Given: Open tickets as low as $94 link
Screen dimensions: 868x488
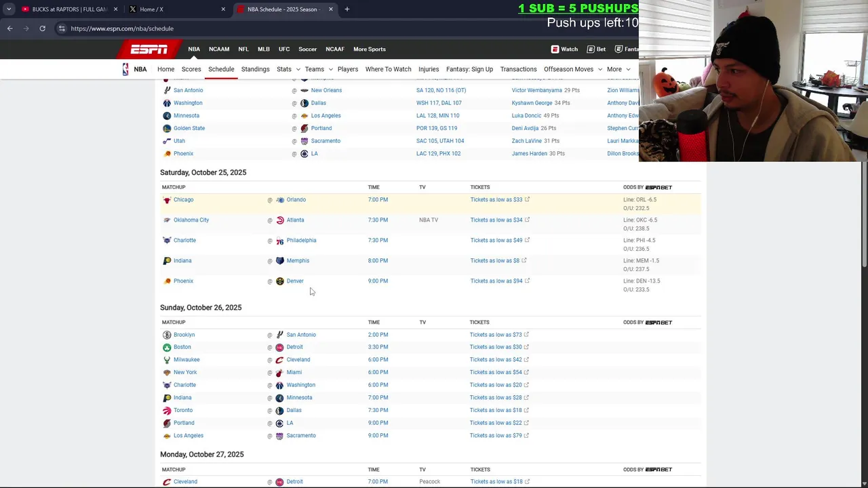Looking at the screenshot, I should (496, 281).
